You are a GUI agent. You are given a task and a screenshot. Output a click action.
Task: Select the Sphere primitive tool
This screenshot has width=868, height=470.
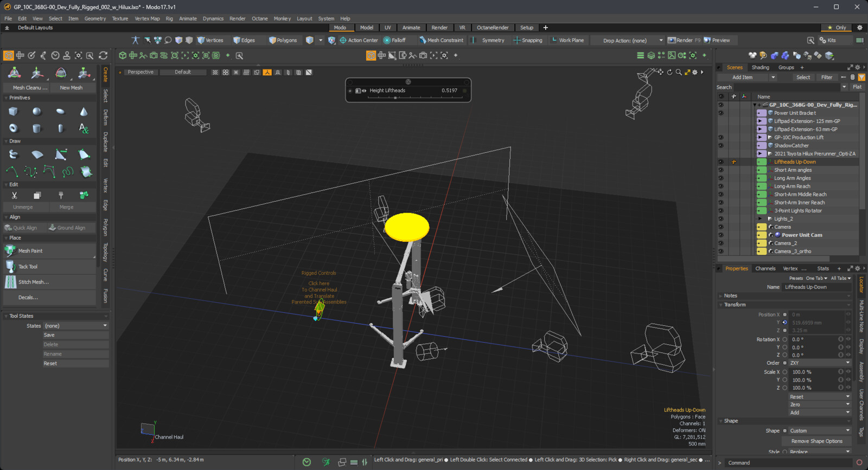(36, 111)
